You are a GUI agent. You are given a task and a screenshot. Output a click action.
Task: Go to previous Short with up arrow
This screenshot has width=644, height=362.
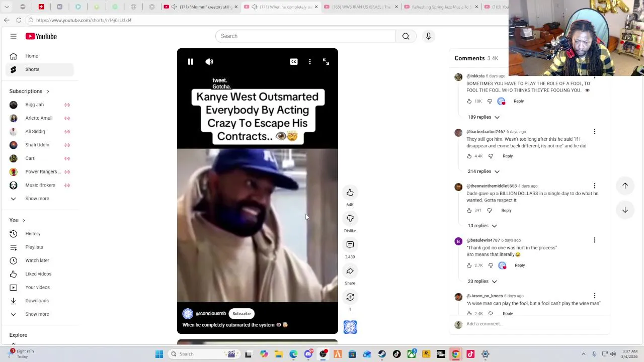coord(625,186)
